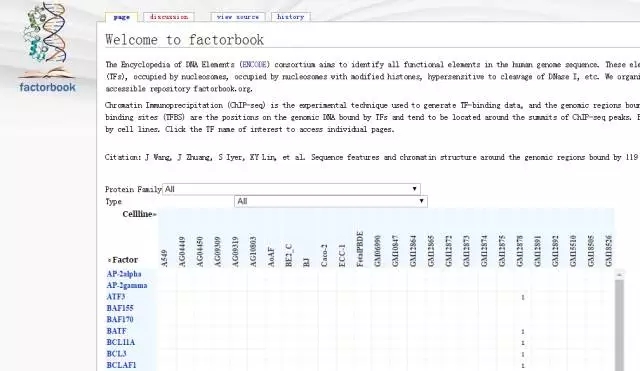Select the AG09319 column header
Image resolution: width=640 pixels, height=371 pixels.
click(236, 252)
